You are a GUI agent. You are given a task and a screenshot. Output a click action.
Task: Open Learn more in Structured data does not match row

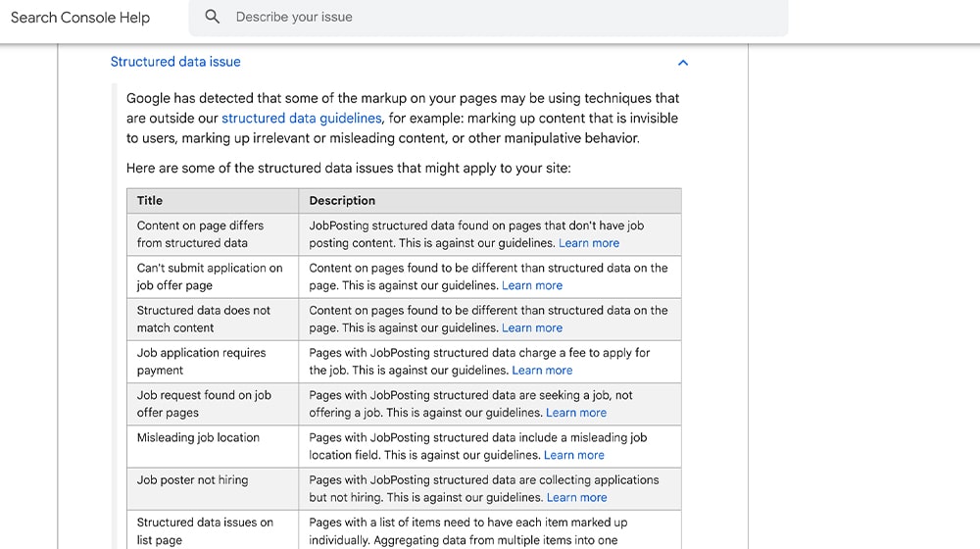pos(532,328)
